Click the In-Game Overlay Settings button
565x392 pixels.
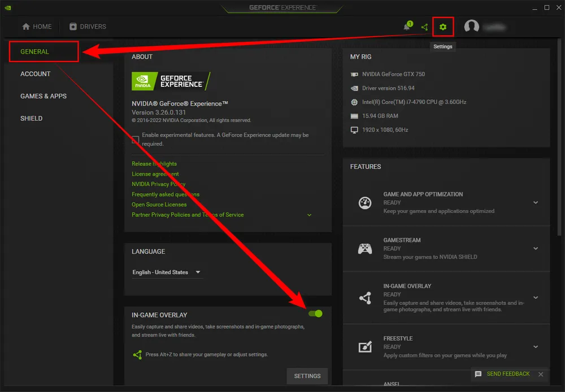pos(307,376)
